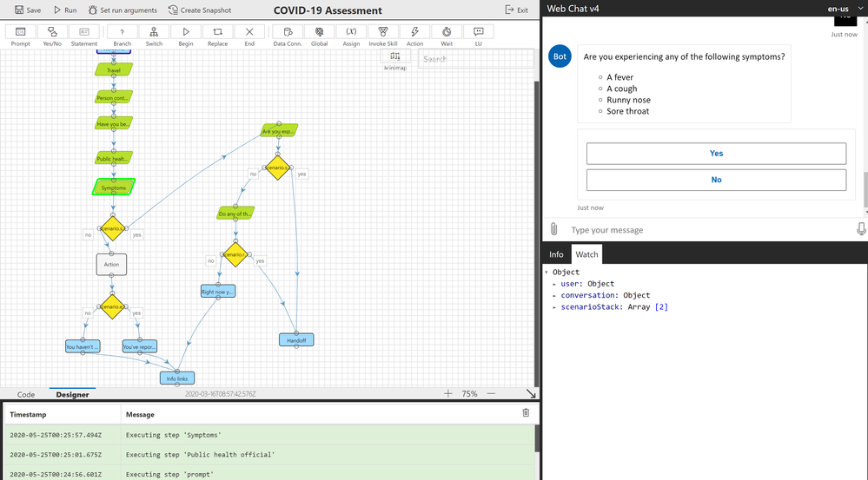Open the Info tab
The width and height of the screenshot is (868, 480).
tap(556, 254)
